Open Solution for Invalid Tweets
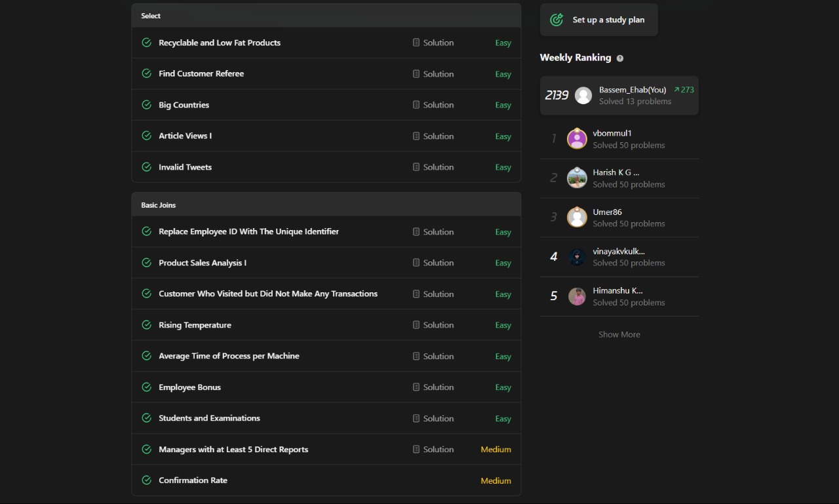The height and width of the screenshot is (504, 839). [x=433, y=167]
